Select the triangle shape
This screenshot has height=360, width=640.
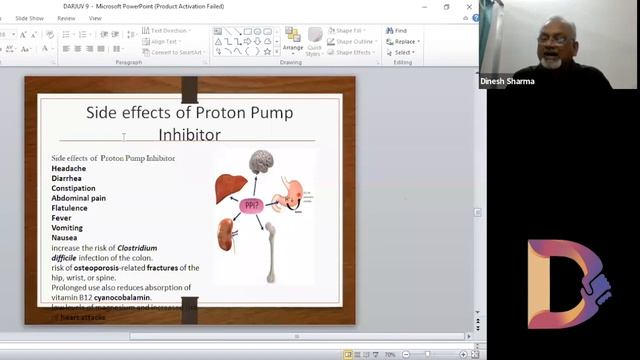[x=218, y=42]
